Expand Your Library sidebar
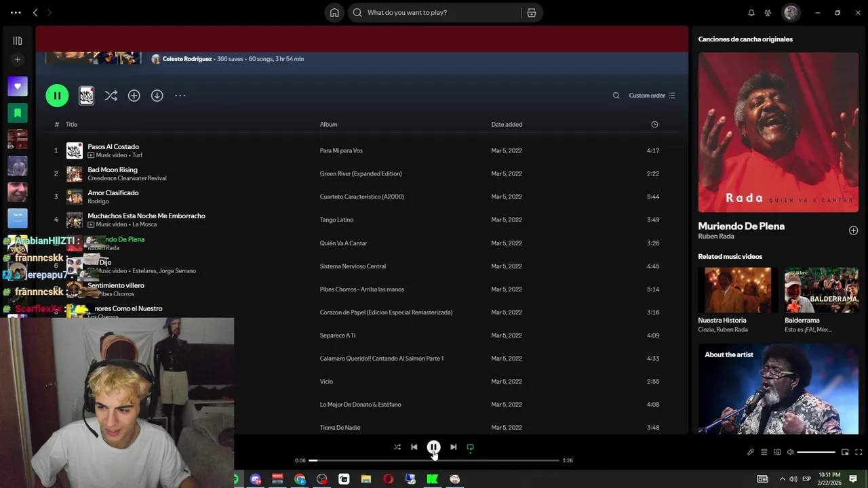 tap(18, 41)
